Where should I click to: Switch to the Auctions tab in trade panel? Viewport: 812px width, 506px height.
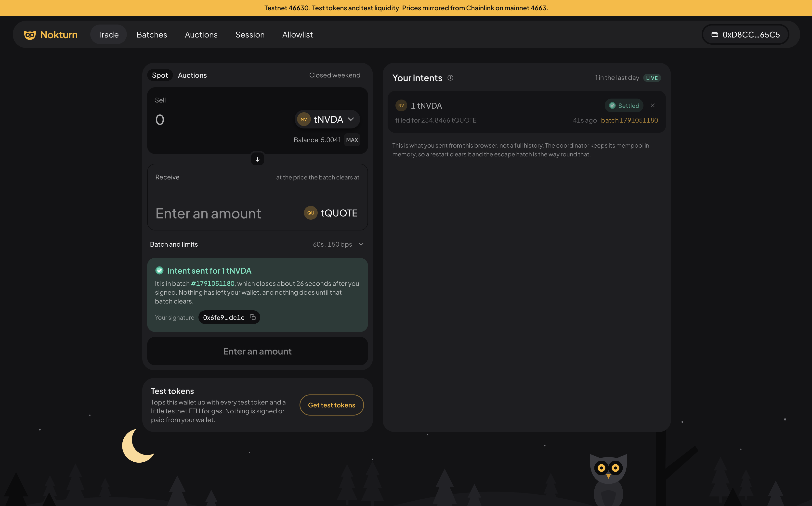tap(192, 75)
